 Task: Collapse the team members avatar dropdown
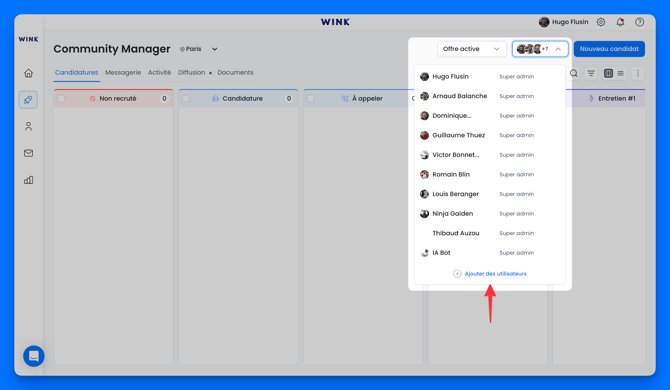pyautogui.click(x=540, y=49)
